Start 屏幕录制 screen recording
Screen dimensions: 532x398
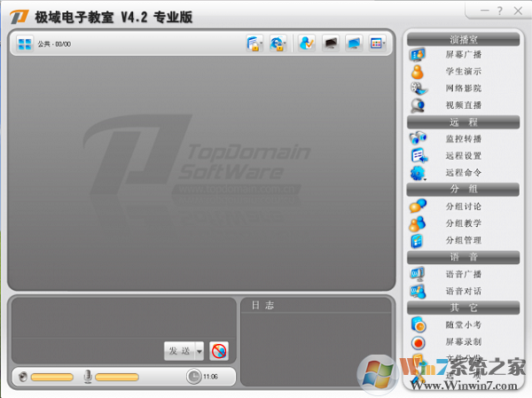(463, 342)
